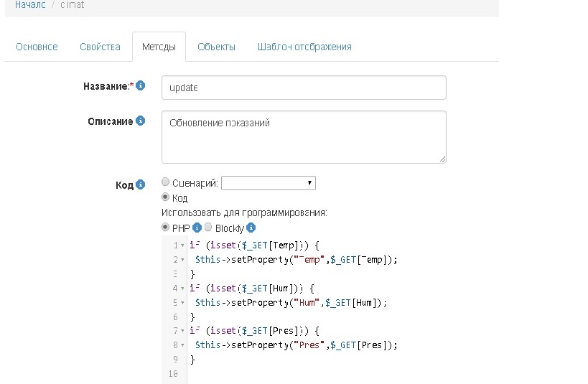Select the Сценарий radio button

click(166, 183)
